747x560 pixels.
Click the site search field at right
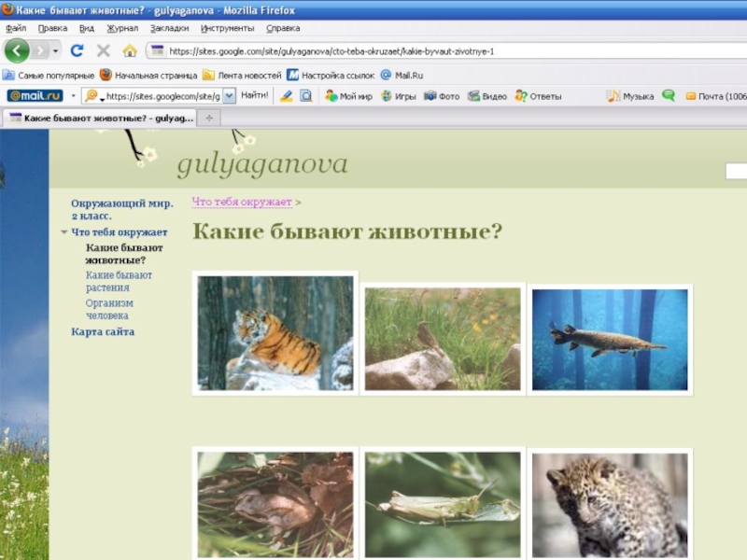[x=736, y=171]
